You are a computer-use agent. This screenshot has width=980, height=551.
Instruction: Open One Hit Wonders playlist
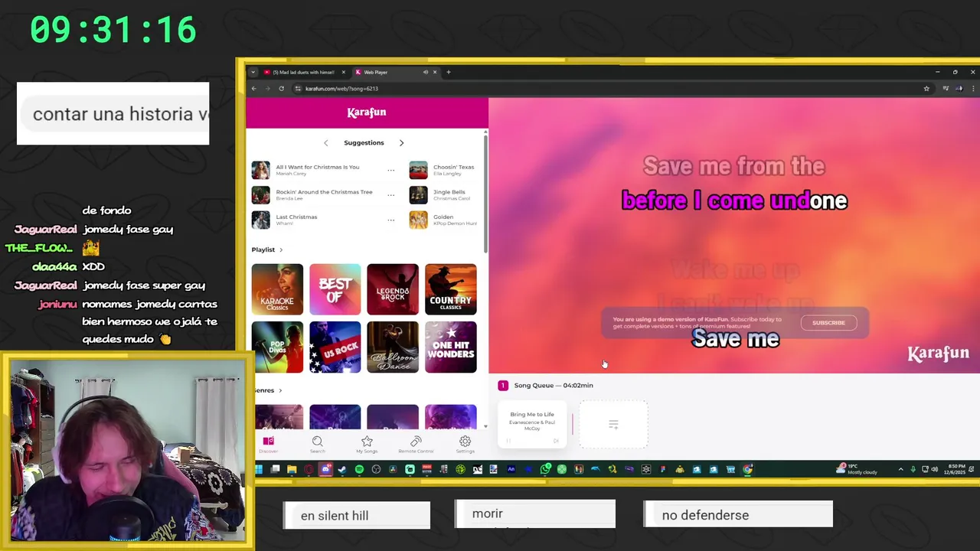[x=450, y=347]
